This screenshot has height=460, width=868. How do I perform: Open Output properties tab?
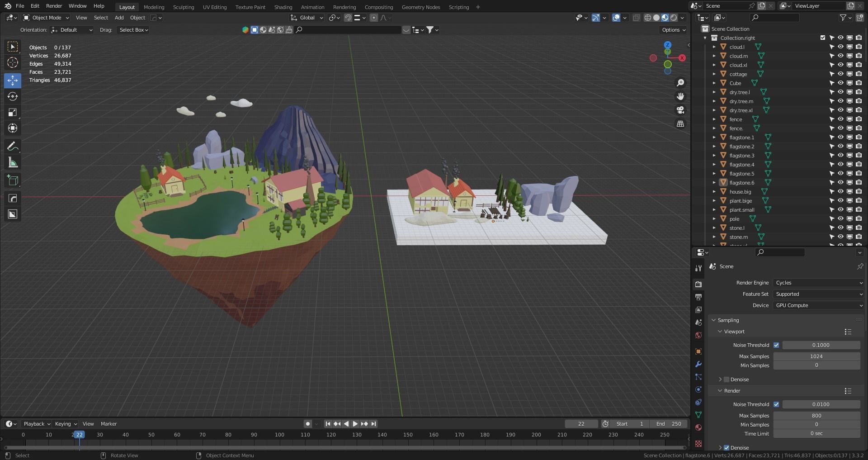[698, 297]
